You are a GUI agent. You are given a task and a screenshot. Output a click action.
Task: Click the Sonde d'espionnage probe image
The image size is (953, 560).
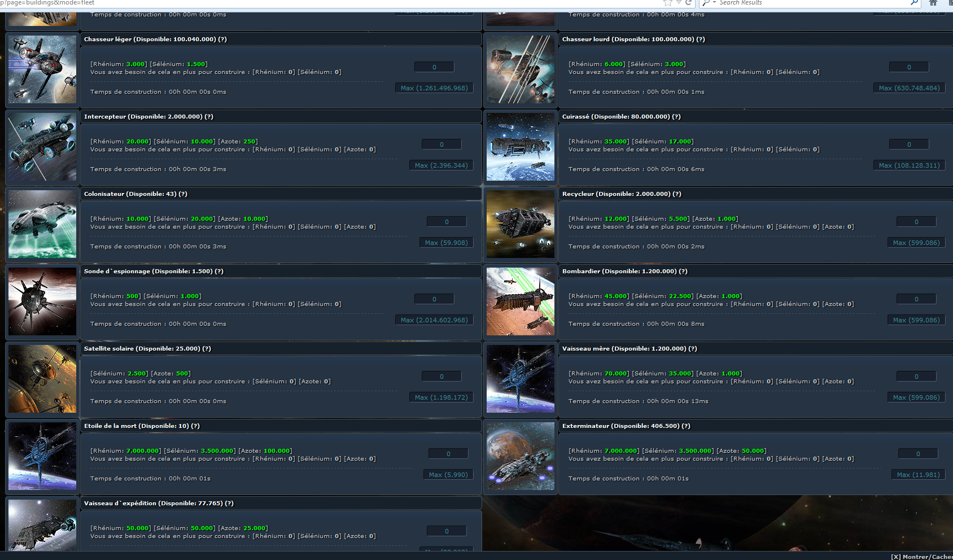[x=42, y=301]
